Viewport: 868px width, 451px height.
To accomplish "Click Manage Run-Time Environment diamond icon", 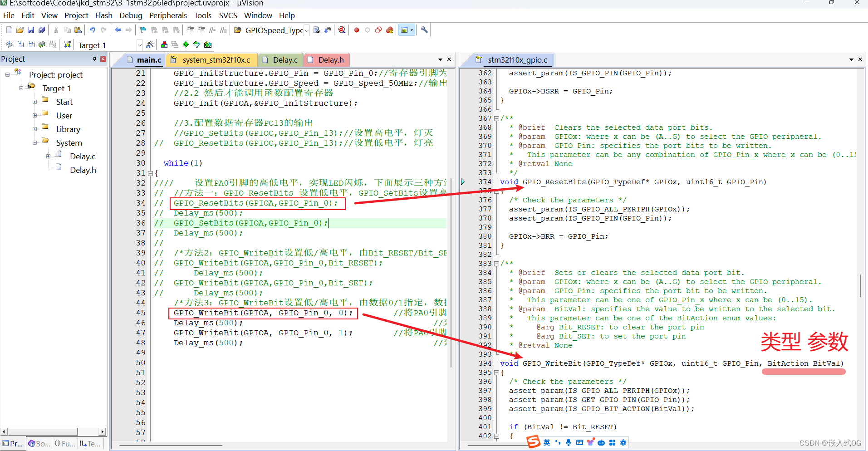I will coord(186,44).
